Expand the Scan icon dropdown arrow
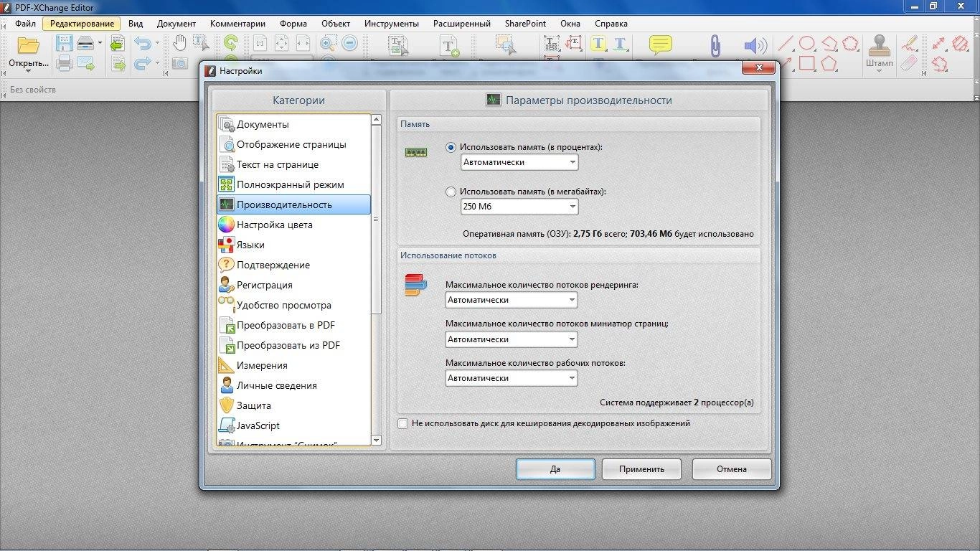This screenshot has height=551, width=980. pyautogui.click(x=100, y=43)
